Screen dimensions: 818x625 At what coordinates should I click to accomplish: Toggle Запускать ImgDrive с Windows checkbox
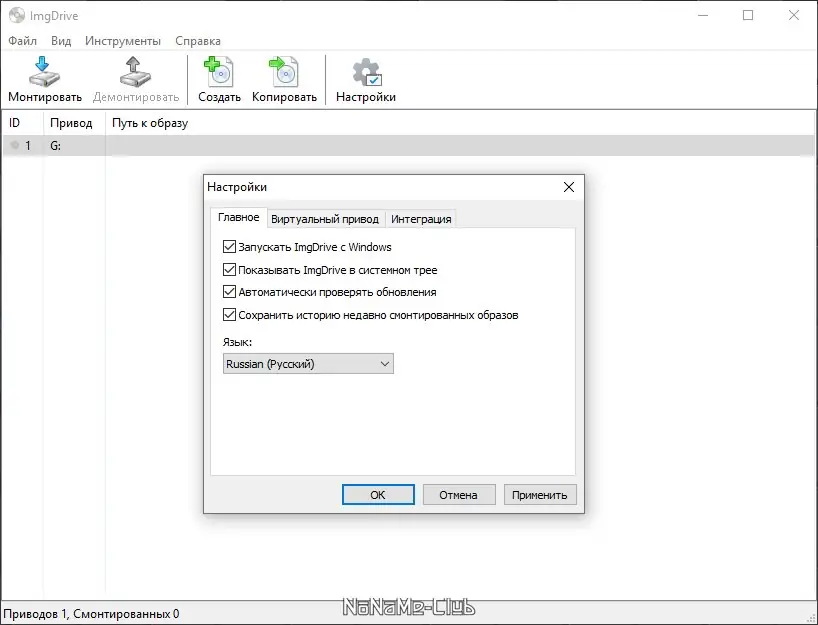pos(229,247)
